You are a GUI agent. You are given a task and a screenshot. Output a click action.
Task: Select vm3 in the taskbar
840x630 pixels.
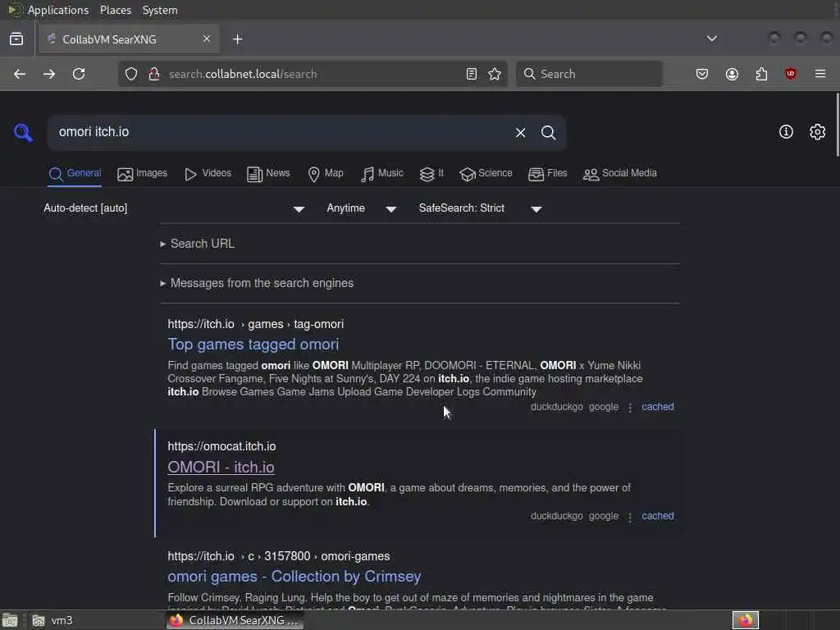[52, 620]
